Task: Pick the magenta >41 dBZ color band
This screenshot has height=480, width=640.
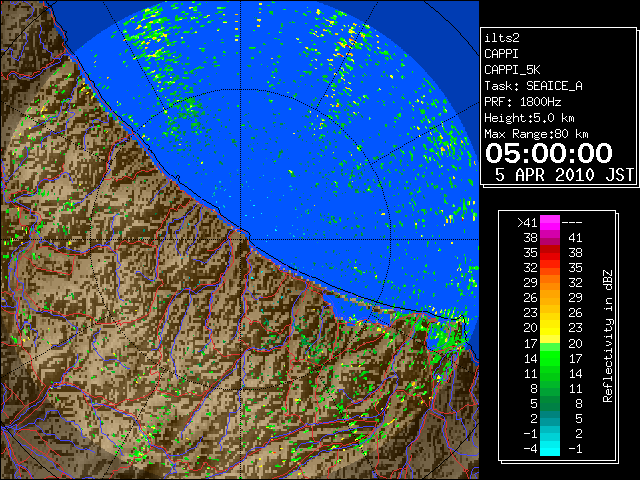Action: (x=550, y=222)
